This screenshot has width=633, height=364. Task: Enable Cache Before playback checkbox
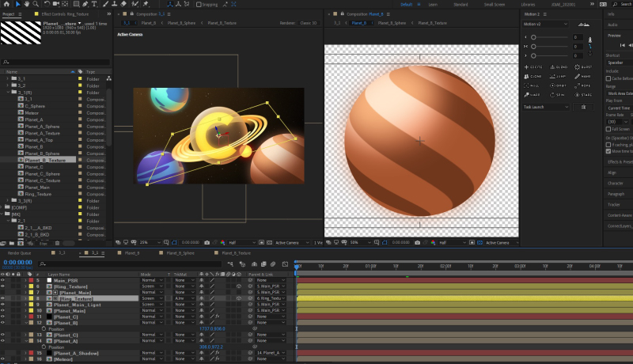click(608, 78)
